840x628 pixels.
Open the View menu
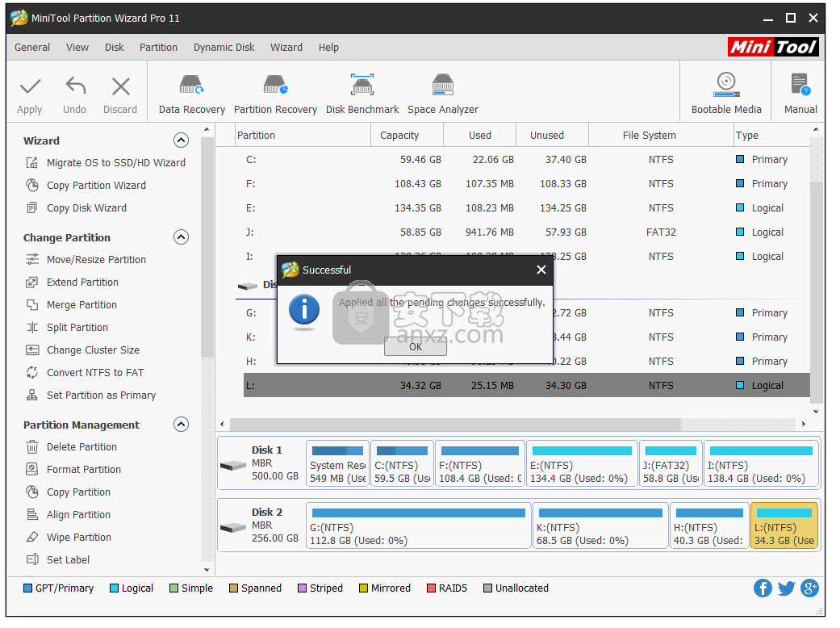[x=77, y=47]
